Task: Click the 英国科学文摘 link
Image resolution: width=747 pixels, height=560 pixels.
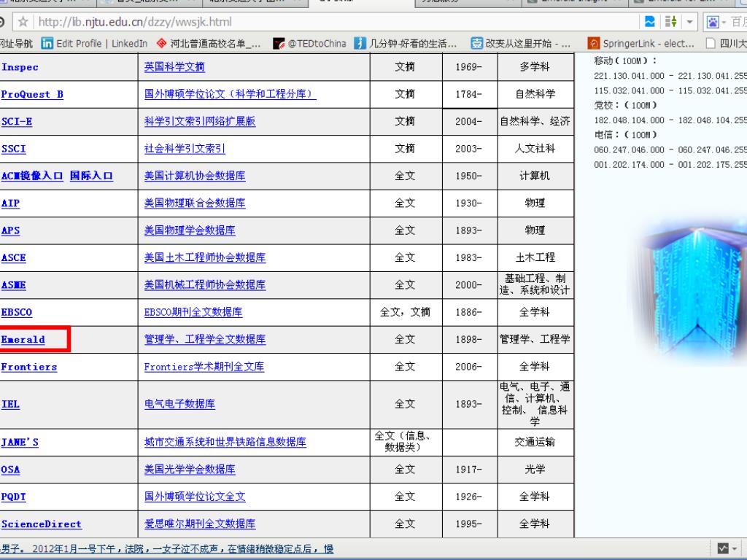Action: (x=174, y=67)
